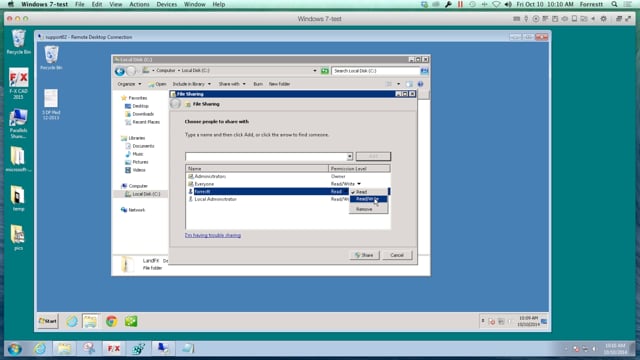The height and width of the screenshot is (360, 640).
Task: Open Everyone's Read/Write permission dropdown
Action: point(359,184)
